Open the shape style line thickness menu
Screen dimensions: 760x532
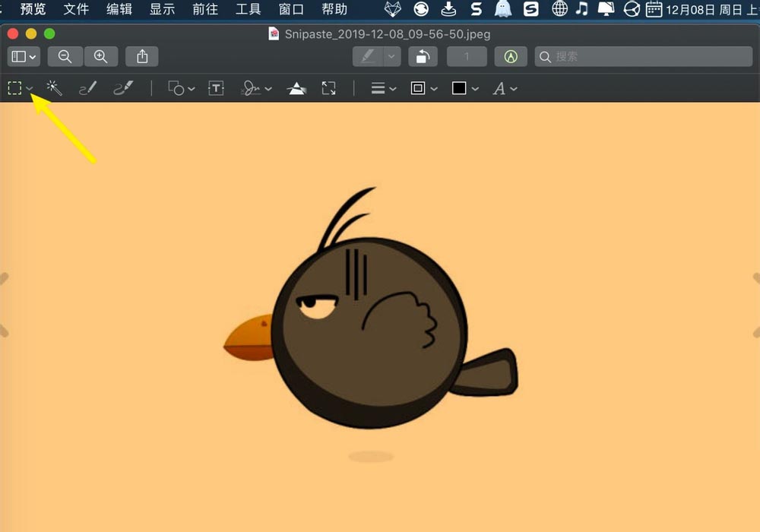383,88
